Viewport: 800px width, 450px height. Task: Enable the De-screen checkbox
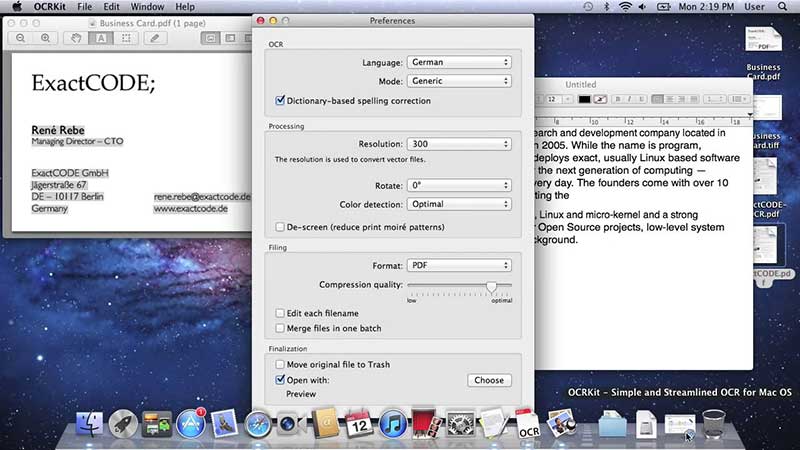[280, 227]
